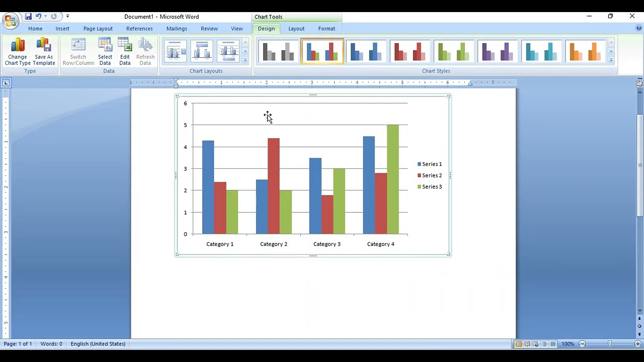Open View ribbon tab

click(237, 29)
